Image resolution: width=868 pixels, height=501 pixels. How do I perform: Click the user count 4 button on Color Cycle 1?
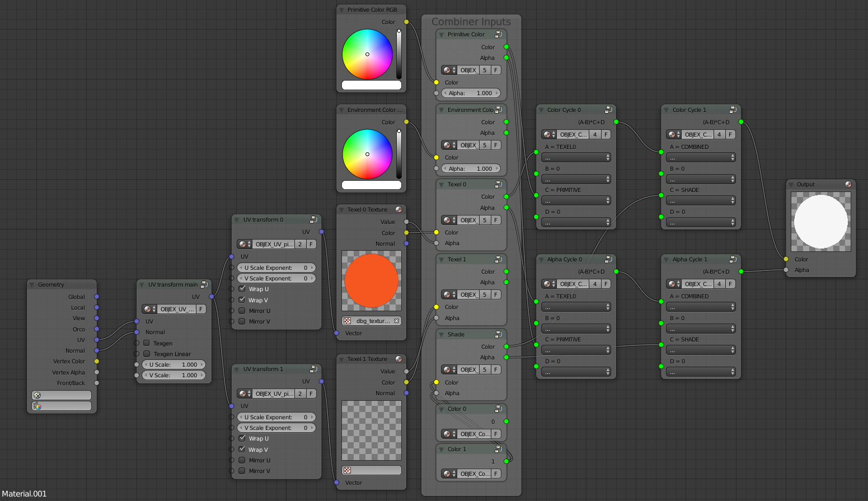point(719,134)
